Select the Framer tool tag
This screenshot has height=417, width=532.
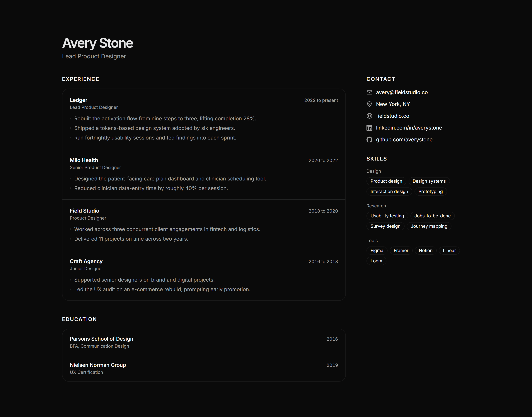(x=401, y=251)
